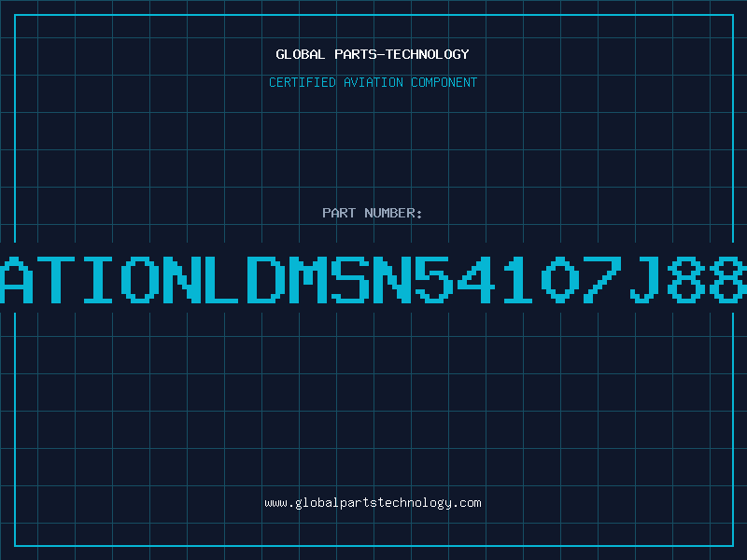
Task: Select the digit 7 in part number
Action: click(x=602, y=279)
